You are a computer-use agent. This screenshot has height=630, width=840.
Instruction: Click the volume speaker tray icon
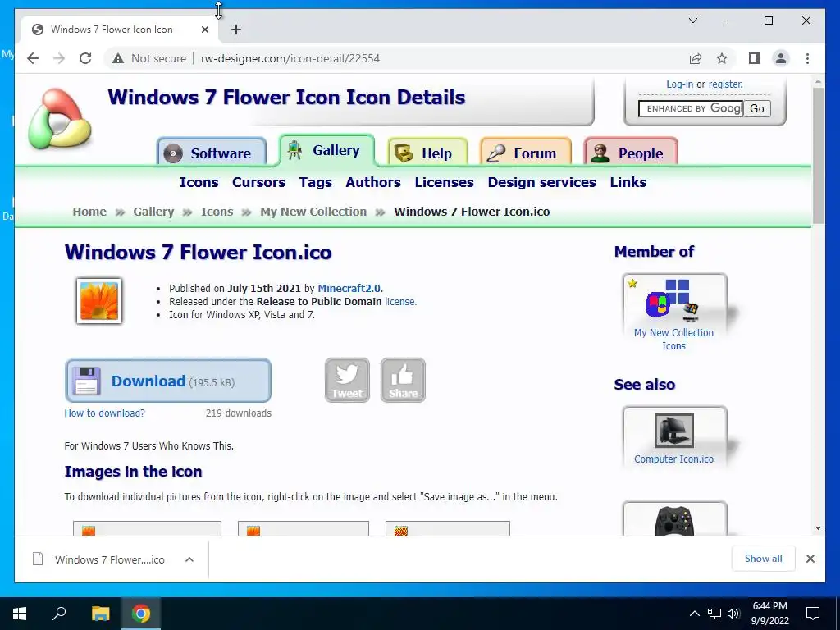pyautogui.click(x=733, y=614)
